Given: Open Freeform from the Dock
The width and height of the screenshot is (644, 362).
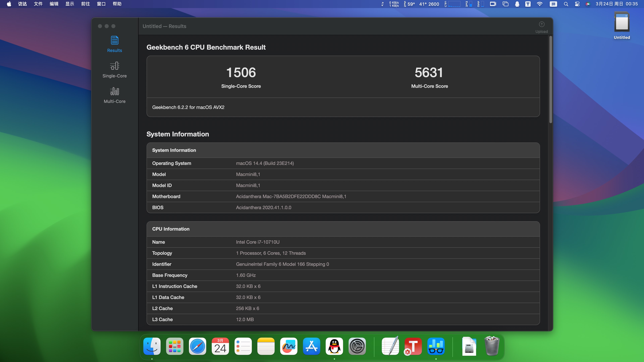Looking at the screenshot, I should [288, 346].
